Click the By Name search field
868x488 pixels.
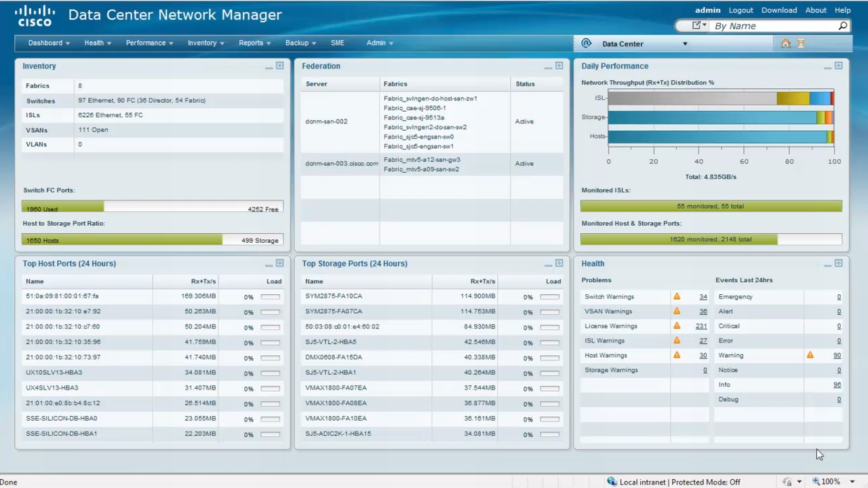click(x=773, y=26)
